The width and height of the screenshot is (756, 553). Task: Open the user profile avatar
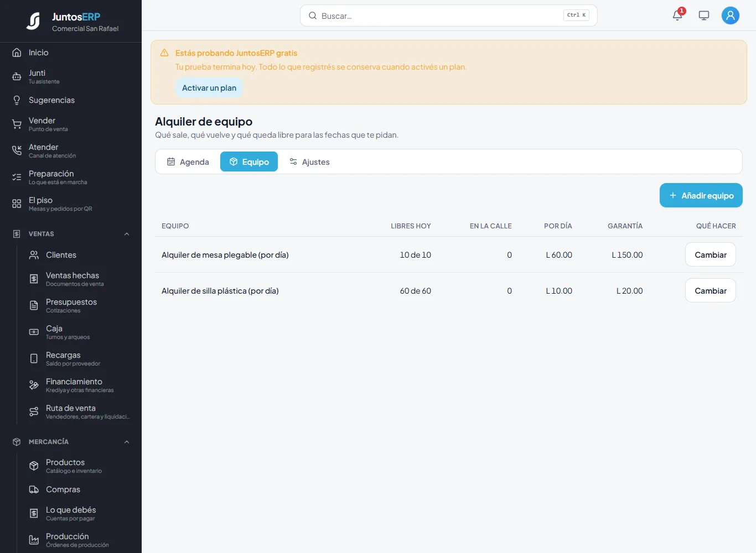click(731, 15)
